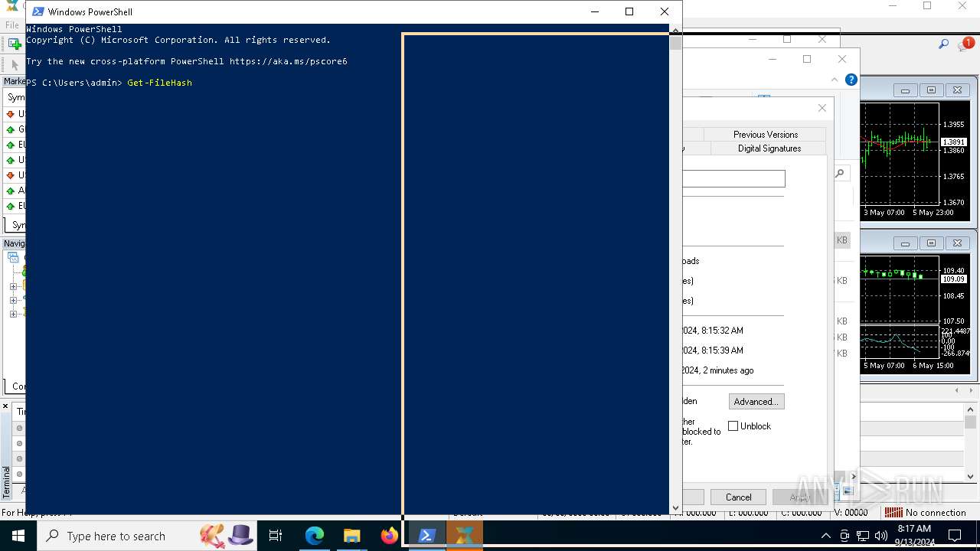
Task: Show hidden system tray icons
Action: 825,536
